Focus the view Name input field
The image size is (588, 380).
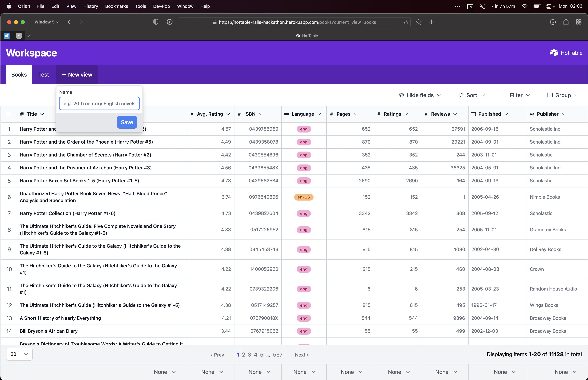pyautogui.click(x=99, y=104)
